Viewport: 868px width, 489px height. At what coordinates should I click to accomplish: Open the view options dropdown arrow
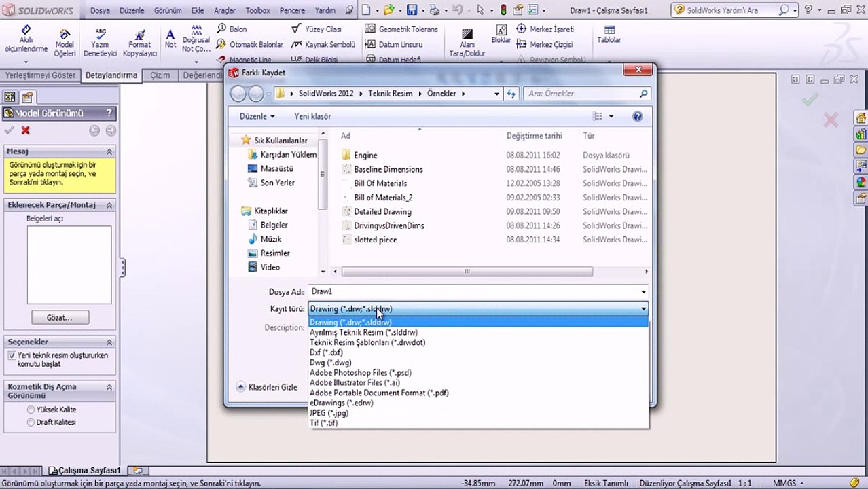(x=611, y=116)
